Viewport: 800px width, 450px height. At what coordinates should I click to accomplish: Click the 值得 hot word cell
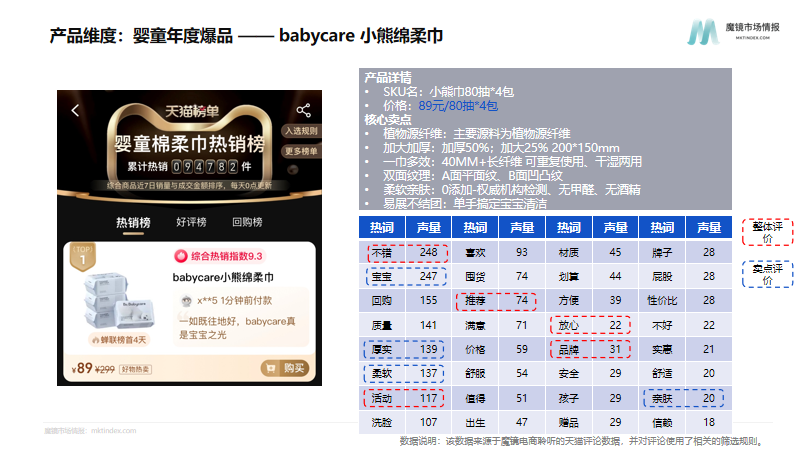pyautogui.click(x=476, y=398)
